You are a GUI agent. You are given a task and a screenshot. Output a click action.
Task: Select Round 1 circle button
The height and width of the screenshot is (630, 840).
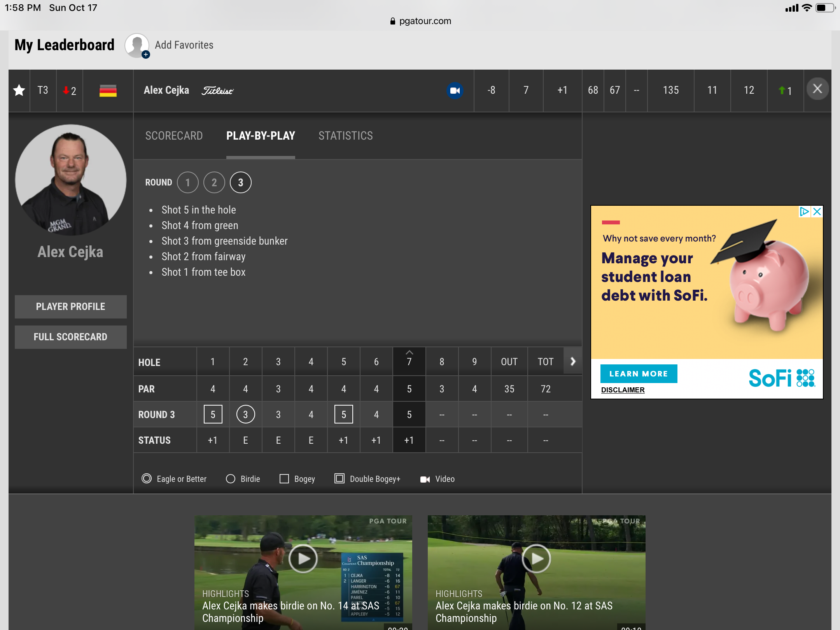coord(187,183)
